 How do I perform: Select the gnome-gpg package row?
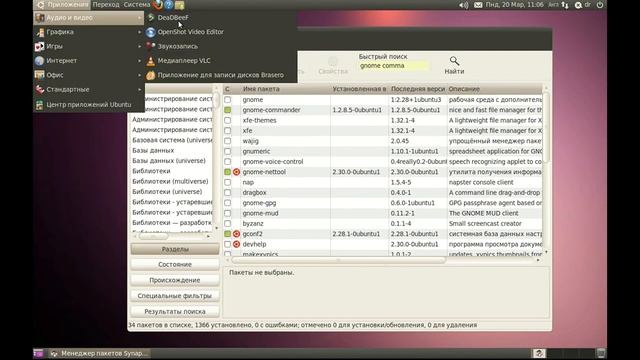pyautogui.click(x=383, y=203)
